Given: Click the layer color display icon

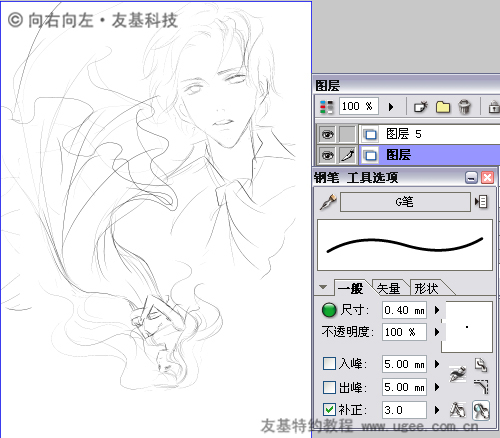Looking at the screenshot, I should coord(326,107).
